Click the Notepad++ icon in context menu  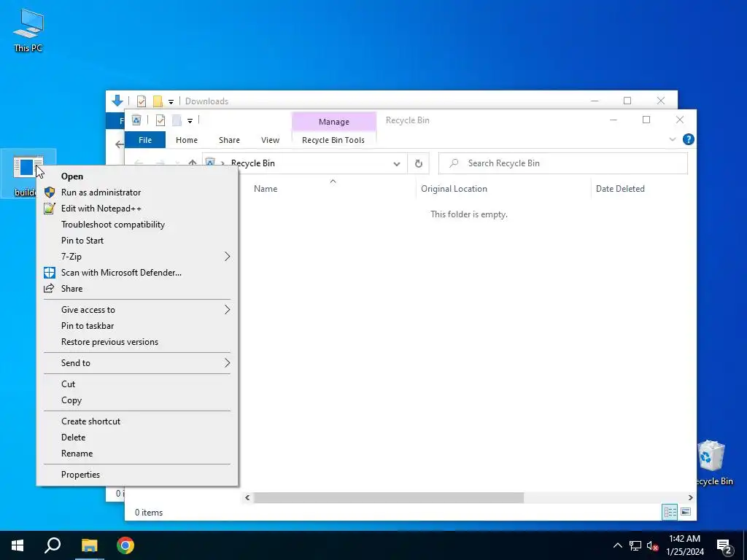[x=50, y=209]
